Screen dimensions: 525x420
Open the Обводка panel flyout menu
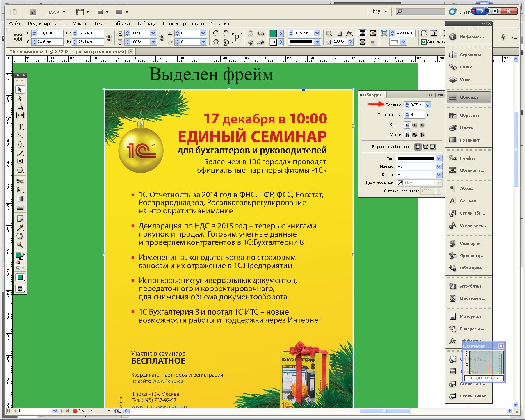pos(440,95)
